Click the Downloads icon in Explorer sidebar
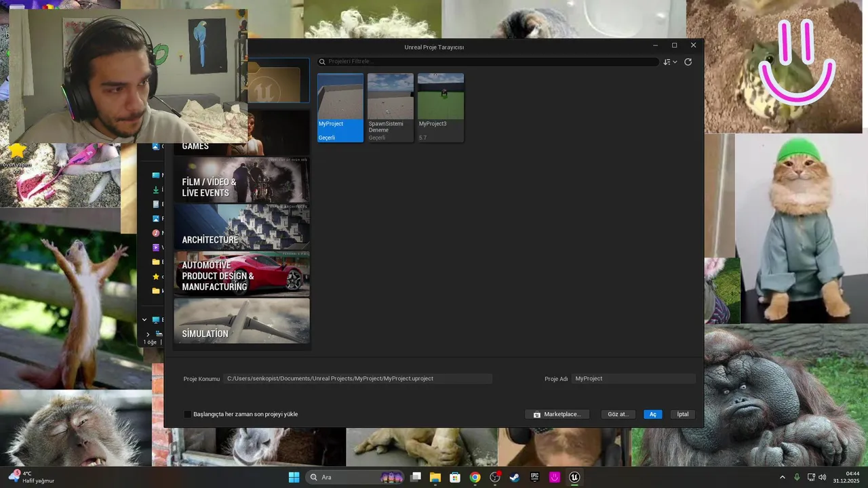The width and height of the screenshot is (868, 488). (156, 190)
